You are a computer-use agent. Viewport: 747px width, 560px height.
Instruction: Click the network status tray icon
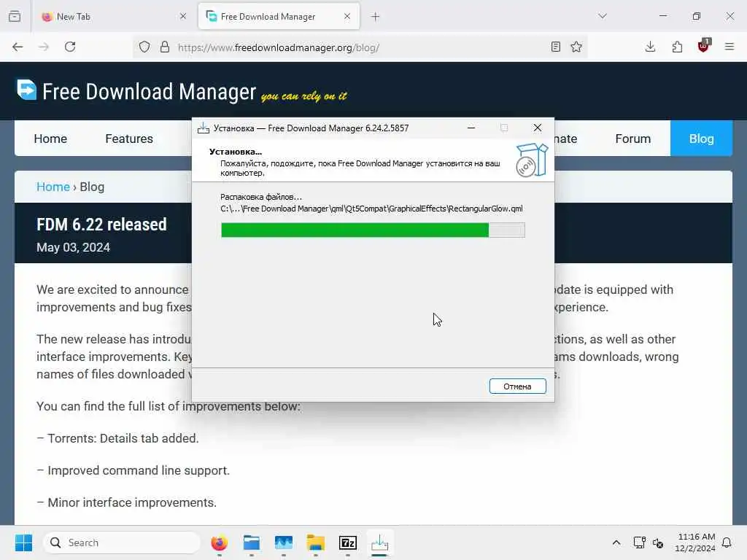point(639,542)
